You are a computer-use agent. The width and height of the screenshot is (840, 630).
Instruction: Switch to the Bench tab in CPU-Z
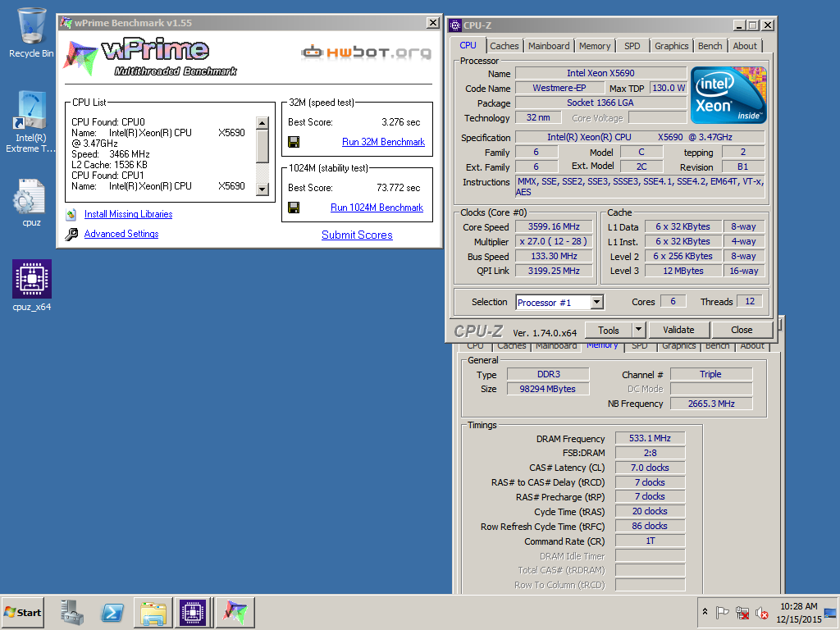click(710, 46)
